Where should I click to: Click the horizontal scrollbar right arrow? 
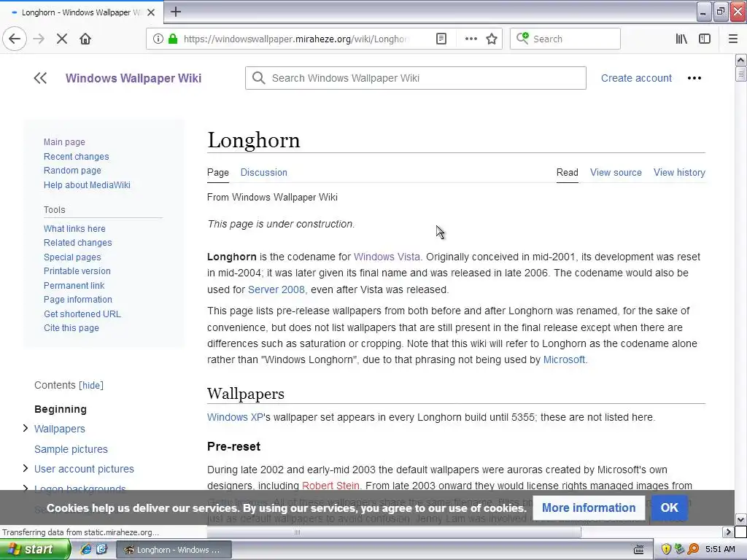[x=728, y=532]
